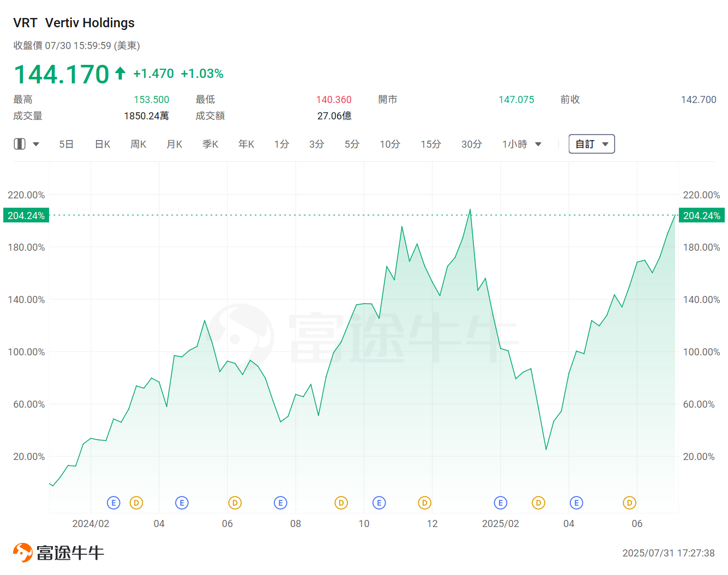Image resolution: width=728 pixels, height=575 pixels.
Task: Click the last D dividend marker on the timeline
Action: 629,503
